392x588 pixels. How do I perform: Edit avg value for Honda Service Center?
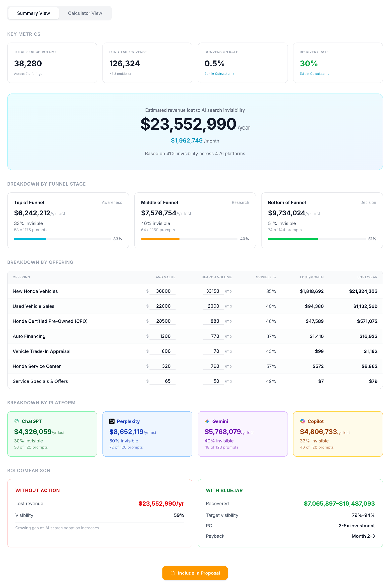point(162,366)
